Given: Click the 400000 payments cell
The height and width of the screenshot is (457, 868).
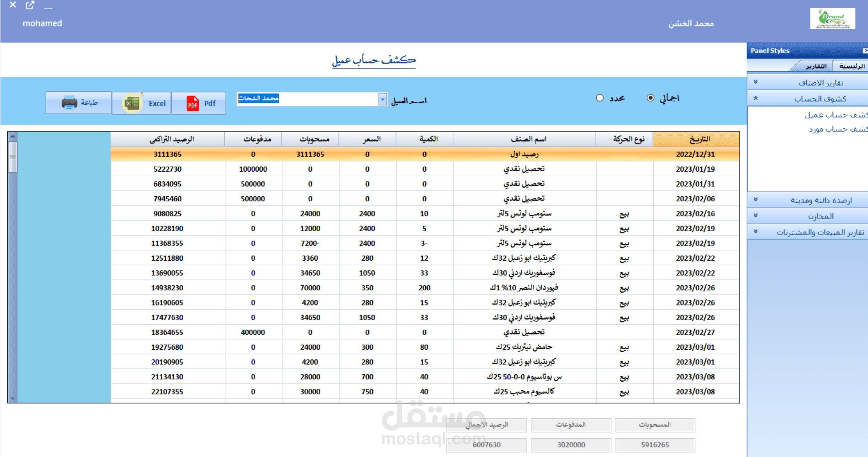Looking at the screenshot, I should pos(253,332).
